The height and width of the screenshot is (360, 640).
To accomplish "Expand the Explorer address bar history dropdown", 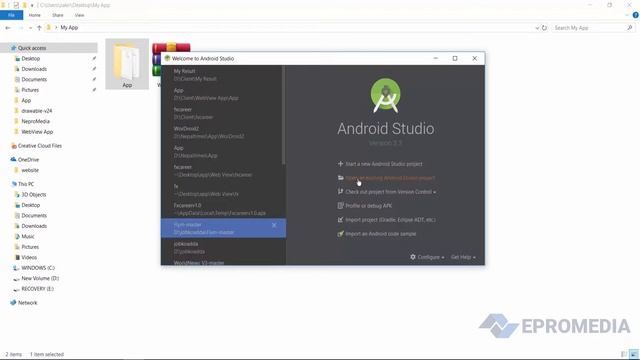I will coord(537,28).
